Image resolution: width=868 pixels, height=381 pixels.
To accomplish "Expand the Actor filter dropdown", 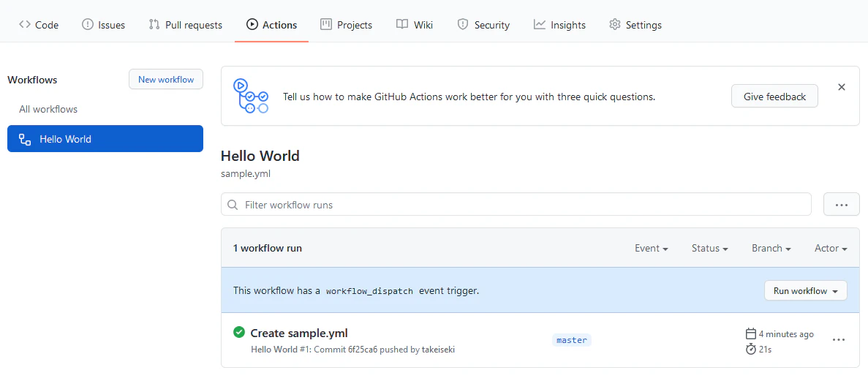I will pyautogui.click(x=831, y=248).
